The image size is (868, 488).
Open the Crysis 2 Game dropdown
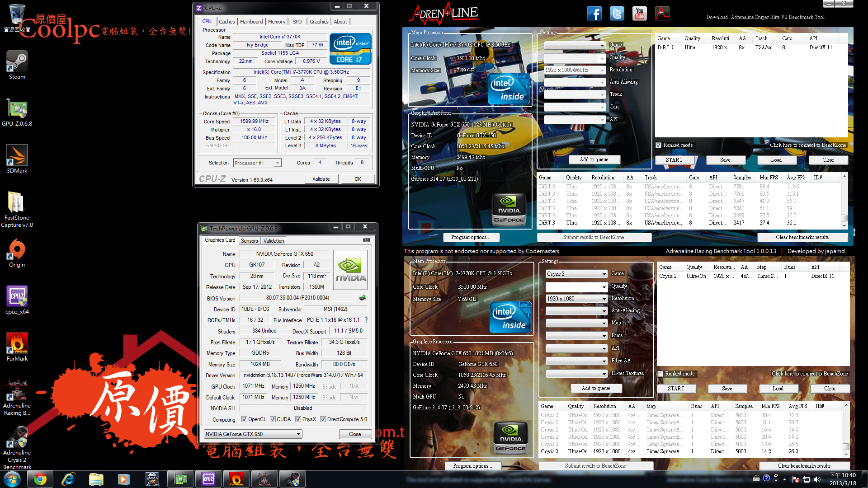point(576,274)
